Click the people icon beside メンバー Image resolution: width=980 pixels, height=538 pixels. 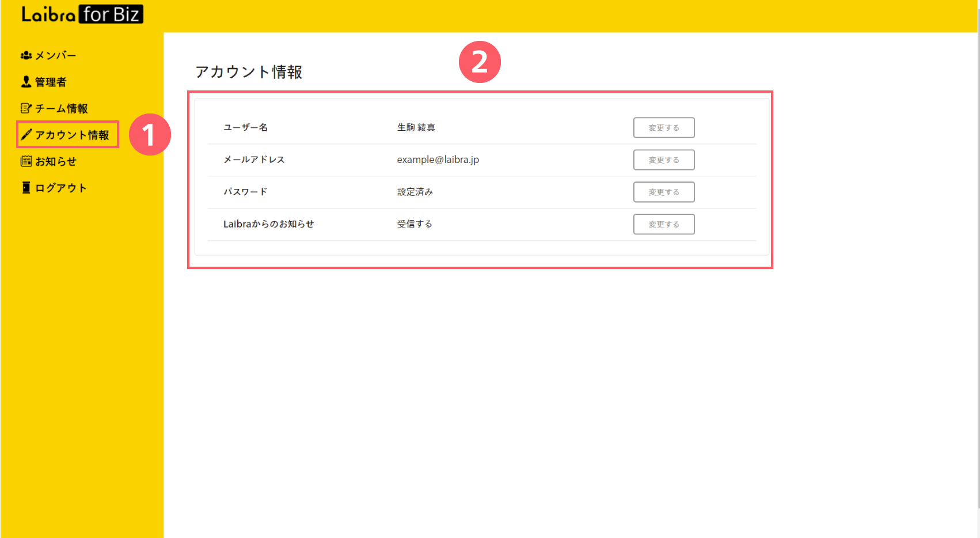(x=26, y=55)
